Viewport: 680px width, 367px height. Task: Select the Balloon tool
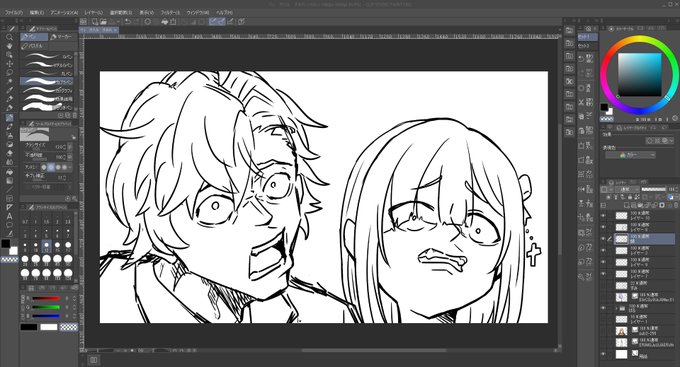point(9,225)
